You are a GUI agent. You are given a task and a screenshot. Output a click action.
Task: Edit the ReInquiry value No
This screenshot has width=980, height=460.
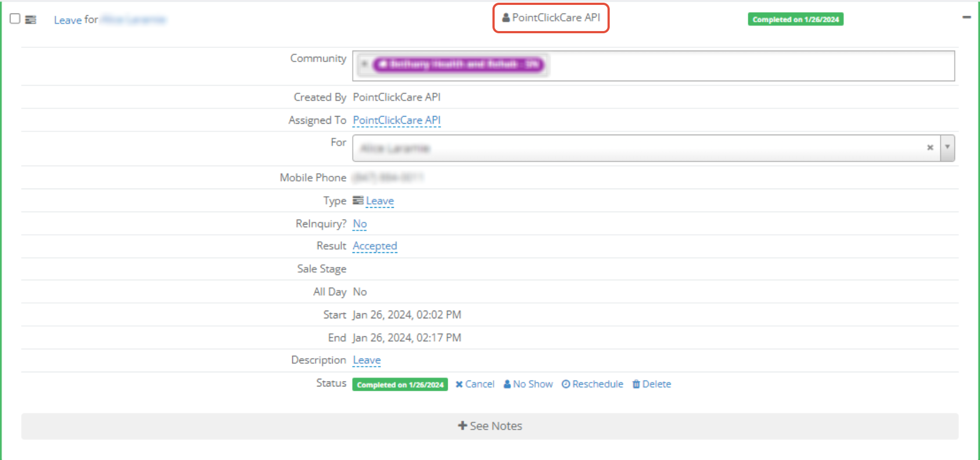pyautogui.click(x=359, y=223)
